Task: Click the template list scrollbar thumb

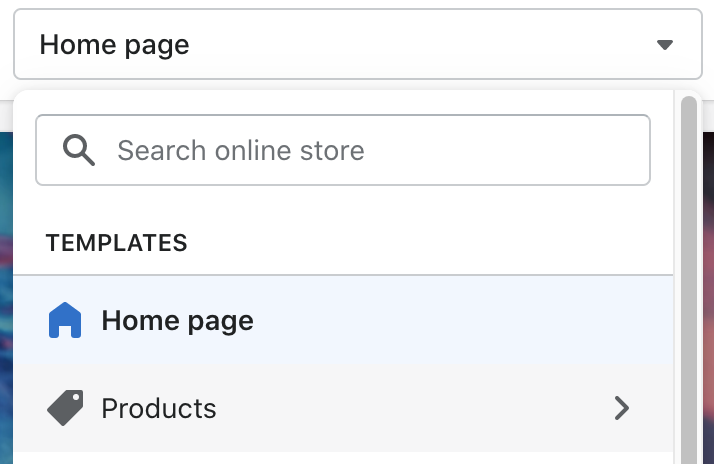Action: [689, 280]
